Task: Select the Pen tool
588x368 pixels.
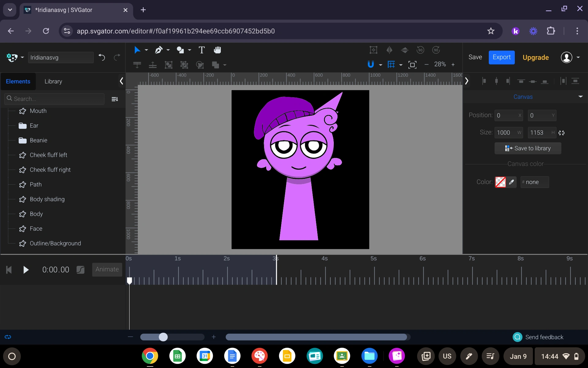Action: (x=159, y=50)
